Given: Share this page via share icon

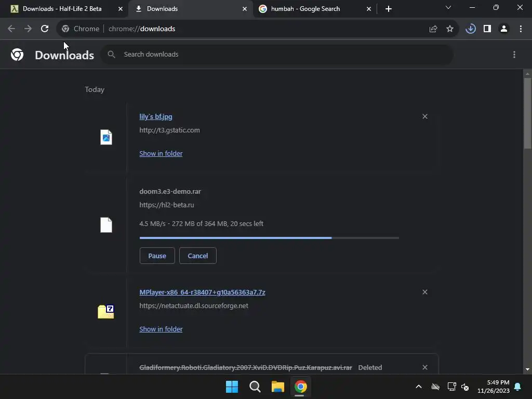Looking at the screenshot, I should coord(433,29).
